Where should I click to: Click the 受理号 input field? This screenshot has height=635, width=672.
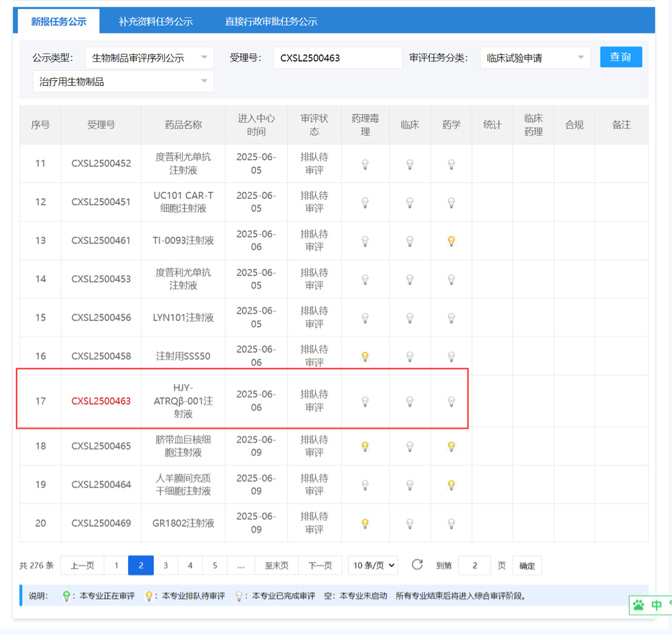coord(338,58)
